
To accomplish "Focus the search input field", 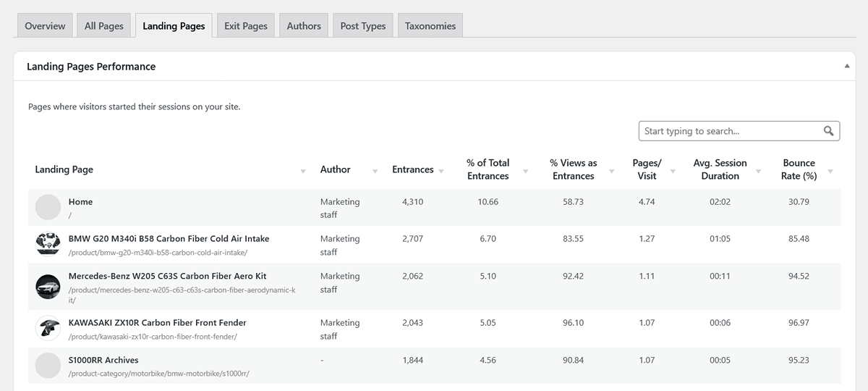I will (739, 131).
